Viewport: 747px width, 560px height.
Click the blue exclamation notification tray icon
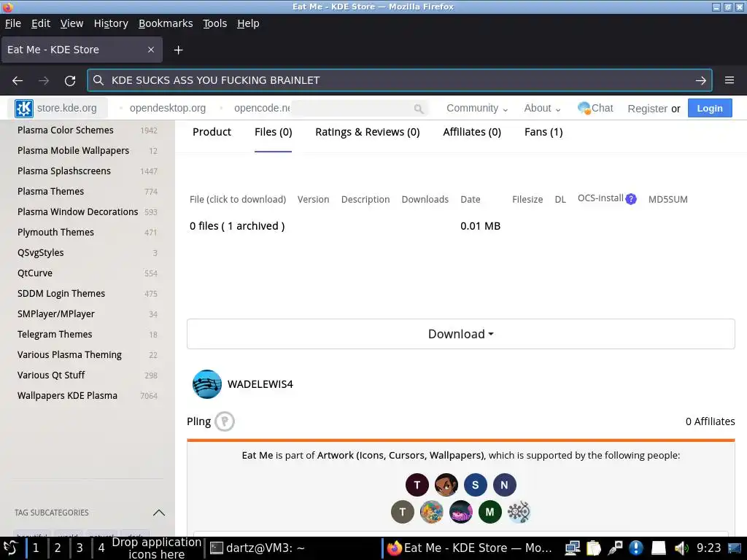click(636, 548)
